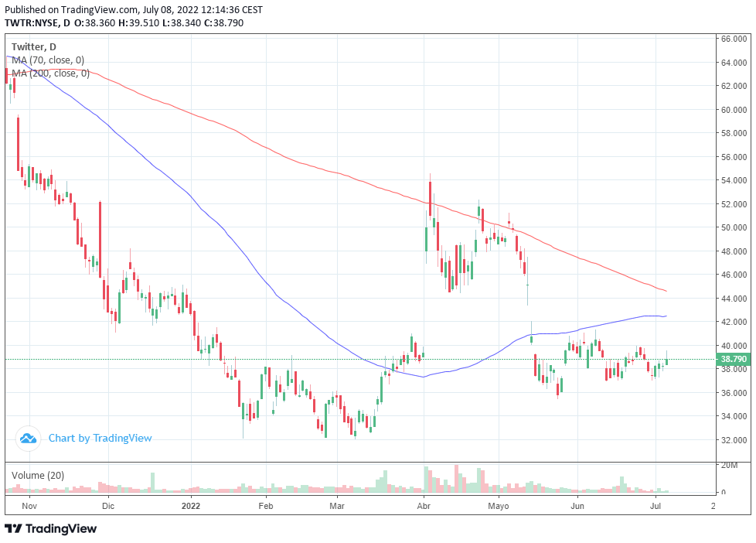Click the TradingView logo at bottom

click(x=50, y=528)
